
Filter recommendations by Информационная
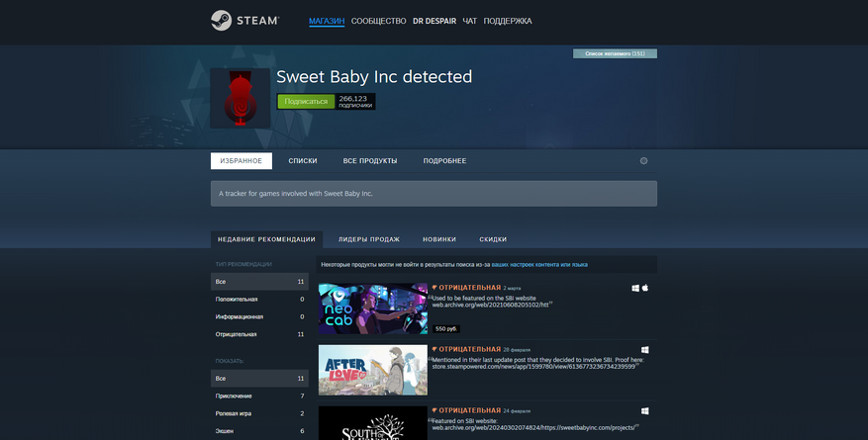pyautogui.click(x=259, y=316)
